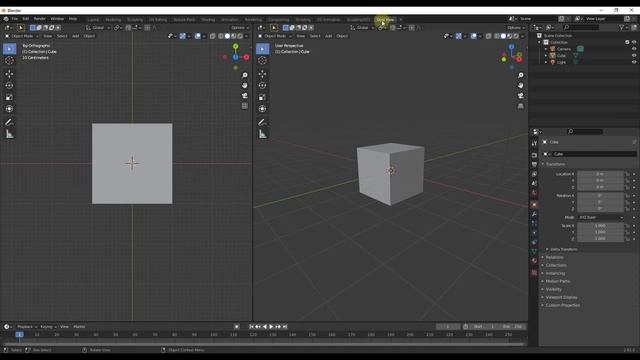Image resolution: width=640 pixels, height=360 pixels.
Task: Expand the Viewport Display panel
Action: 561,298
